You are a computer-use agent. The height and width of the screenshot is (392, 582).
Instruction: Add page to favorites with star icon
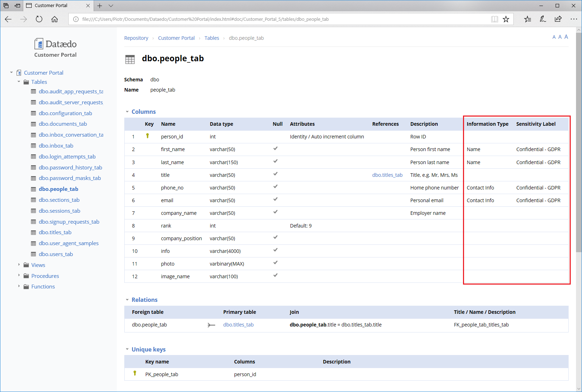click(506, 19)
